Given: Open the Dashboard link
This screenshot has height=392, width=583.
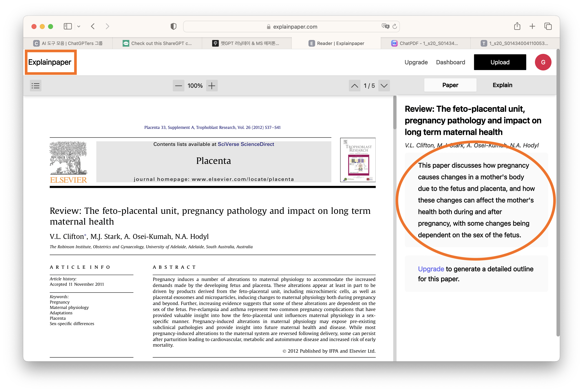Looking at the screenshot, I should [x=450, y=62].
